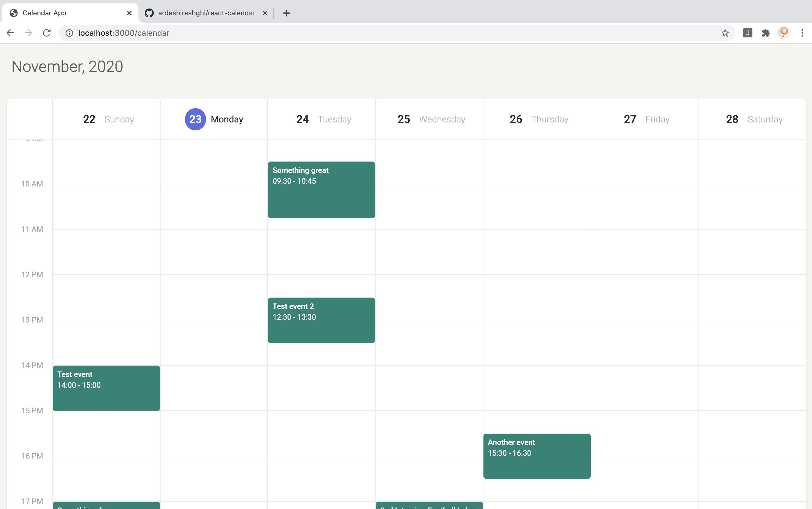Image resolution: width=812 pixels, height=509 pixels.
Task: Open Chrome three-dot menu
Action: pos(802,33)
